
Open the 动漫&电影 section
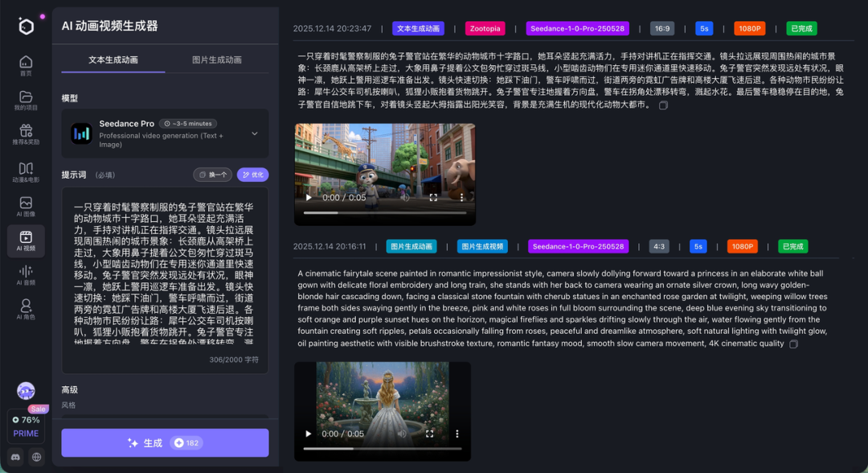point(25,171)
